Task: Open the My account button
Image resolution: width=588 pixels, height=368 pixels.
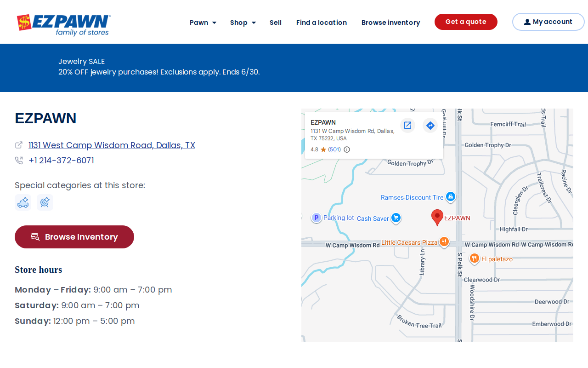Action: point(548,22)
